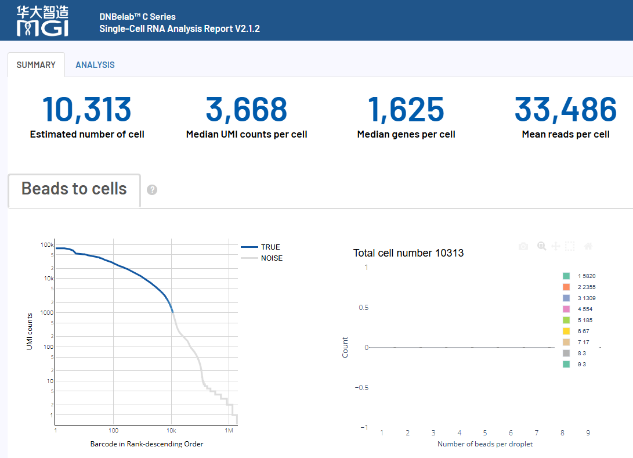Screen dimensions: 633x458
Task: Click the pink swatch for 4 beads
Action: click(565, 310)
